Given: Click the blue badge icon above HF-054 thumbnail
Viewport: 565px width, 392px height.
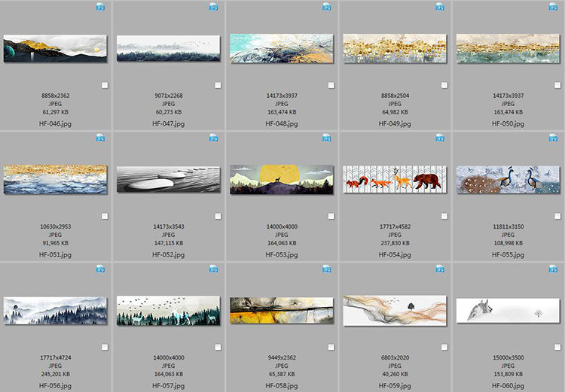Looking at the screenshot, I should point(439,138).
